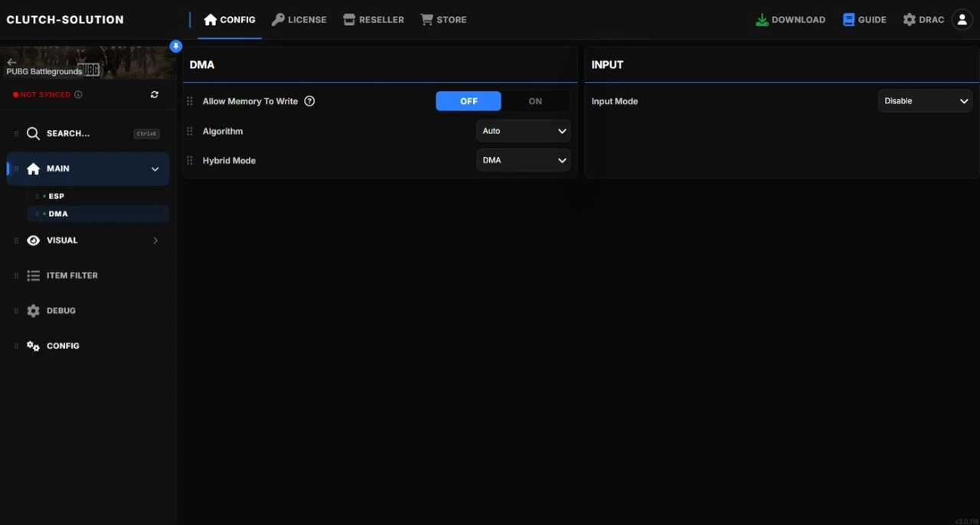The image size is (980, 525).
Task: Click drag handle beside Hybrid Mode row
Action: (190, 161)
